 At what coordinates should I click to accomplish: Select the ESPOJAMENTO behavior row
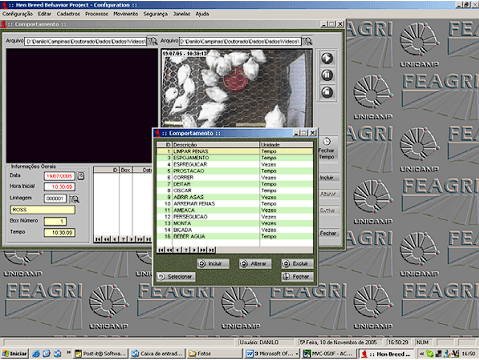[235, 158]
